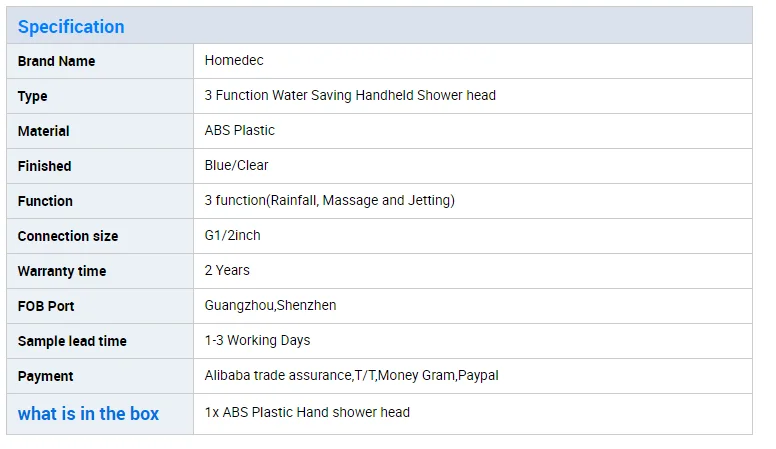Click the 1-3 Working Days value
The height and width of the screenshot is (449, 776).
[258, 340]
